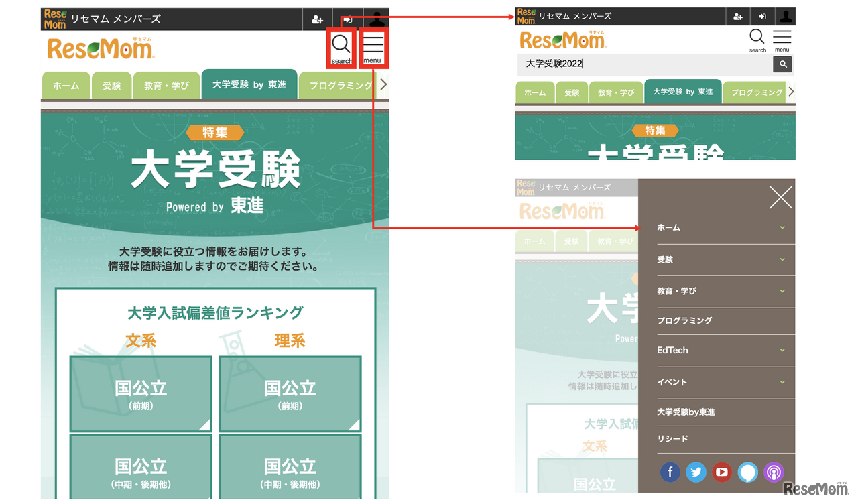This screenshot has height=504, width=858.
Task: Show more tabs with the arrow in the search-open screenshot
Action: pos(791,92)
